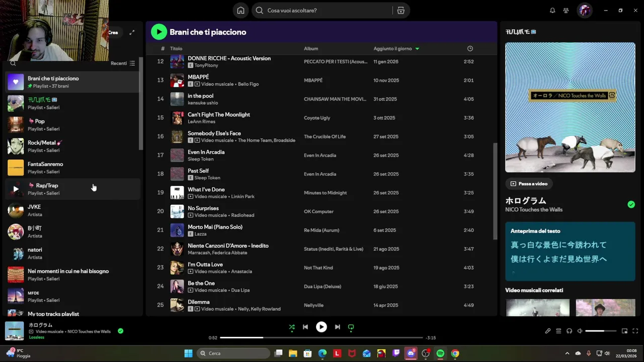Click the Cosa vuoi ascoltare search field

[327, 11]
